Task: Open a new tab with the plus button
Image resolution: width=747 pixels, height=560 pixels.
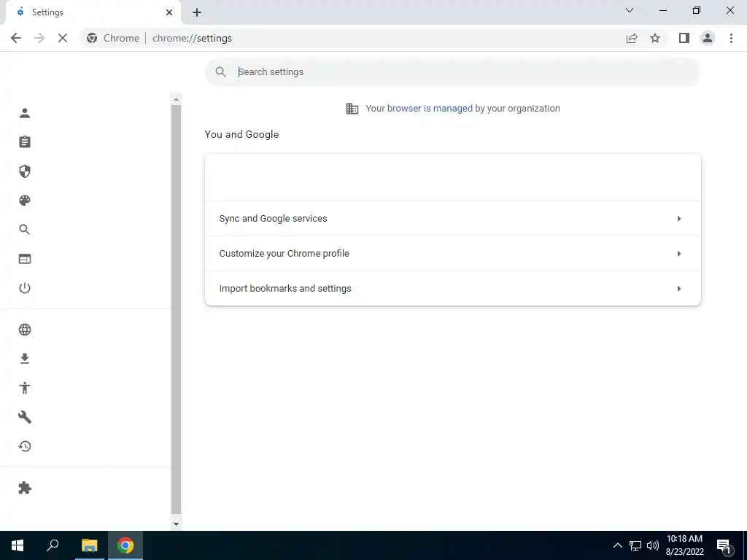Action: [197, 12]
